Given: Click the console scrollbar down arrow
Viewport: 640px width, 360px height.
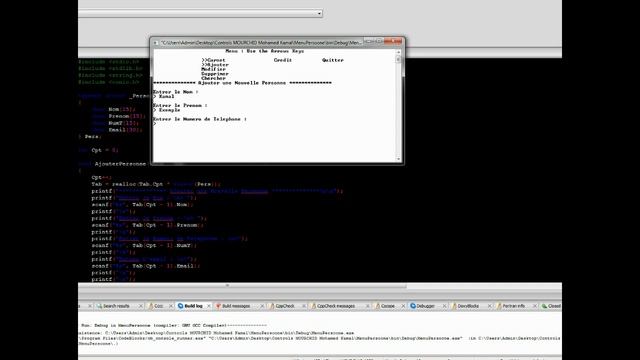Looking at the screenshot, I should point(398,159).
